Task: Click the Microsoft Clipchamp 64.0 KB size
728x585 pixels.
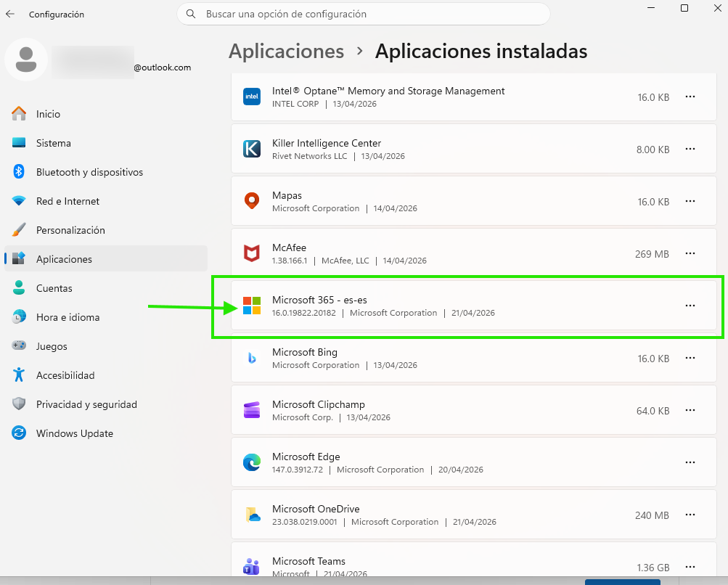Action: coord(653,411)
